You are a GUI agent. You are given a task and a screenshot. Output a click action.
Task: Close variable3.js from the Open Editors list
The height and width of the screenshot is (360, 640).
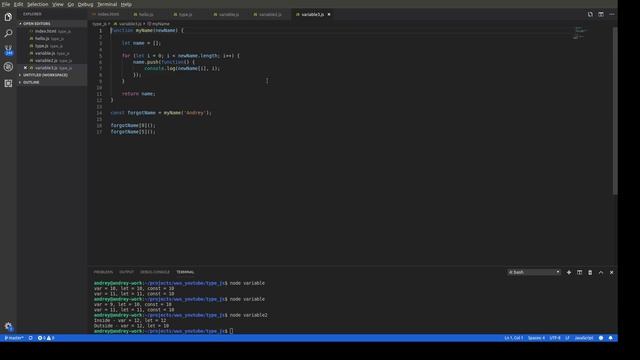pyautogui.click(x=25, y=68)
